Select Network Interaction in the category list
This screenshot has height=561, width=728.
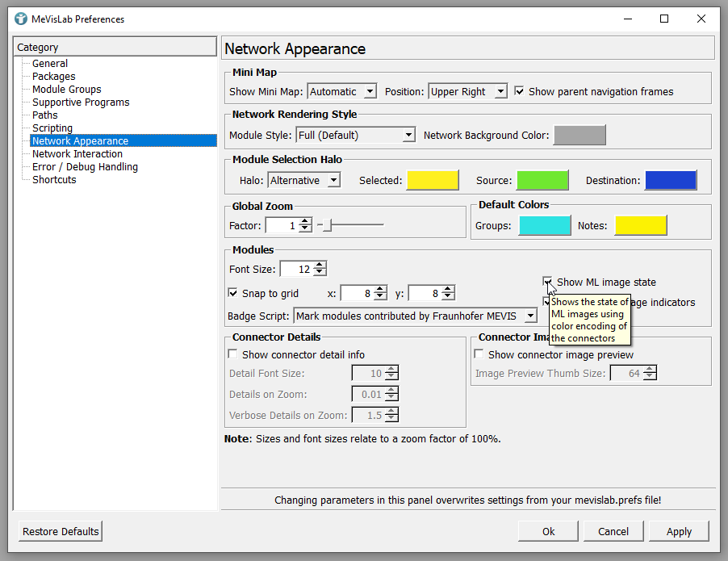[x=77, y=154]
